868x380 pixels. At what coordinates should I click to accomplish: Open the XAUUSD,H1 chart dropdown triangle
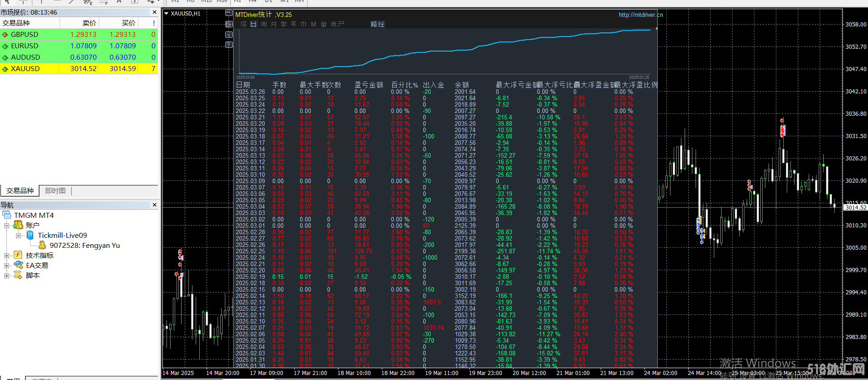point(166,14)
